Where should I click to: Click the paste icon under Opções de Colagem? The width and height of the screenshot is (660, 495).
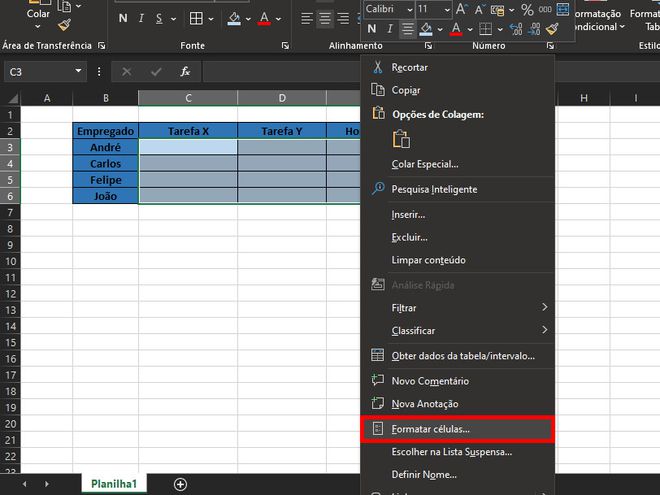click(401, 139)
